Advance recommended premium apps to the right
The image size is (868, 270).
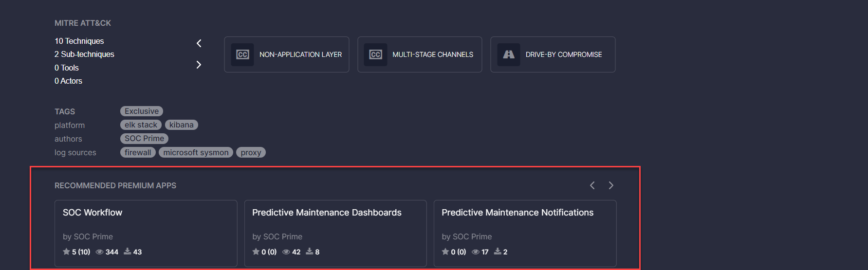[611, 185]
